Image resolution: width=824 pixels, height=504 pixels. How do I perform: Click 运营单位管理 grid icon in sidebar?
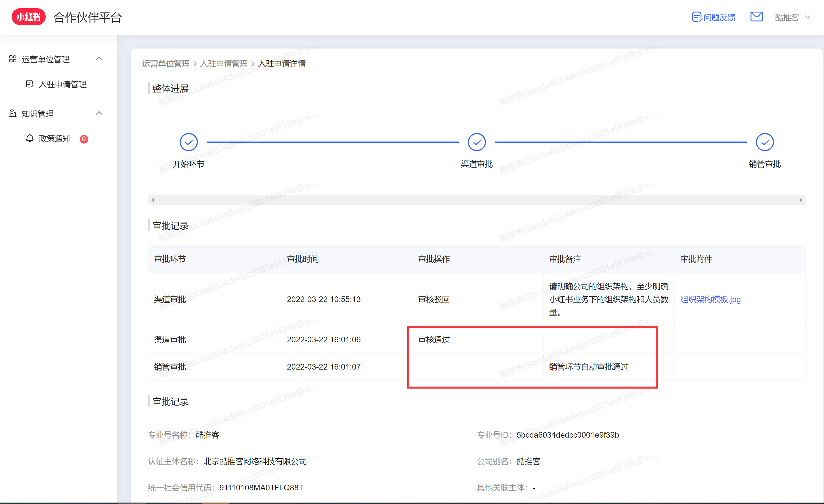pyautogui.click(x=13, y=59)
